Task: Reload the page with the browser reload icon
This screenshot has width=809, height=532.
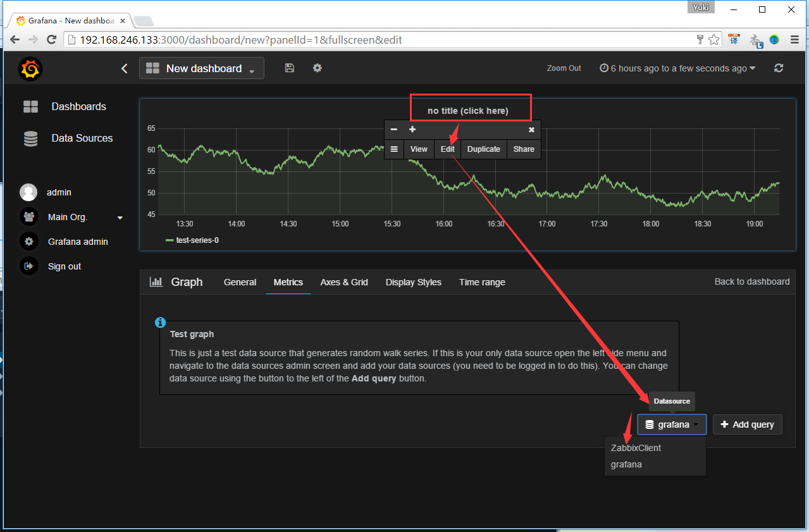Action: [x=52, y=40]
